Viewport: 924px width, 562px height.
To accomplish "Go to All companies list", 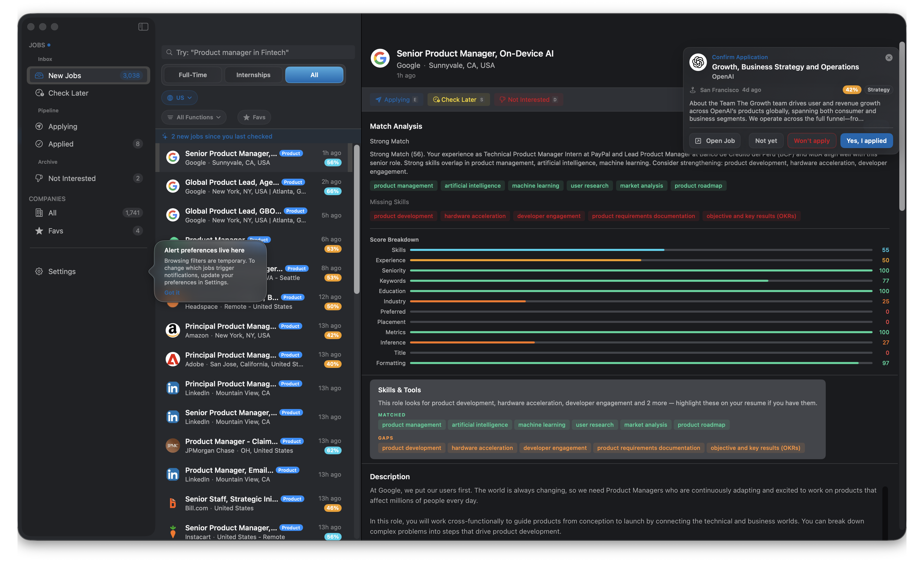I will click(x=52, y=213).
